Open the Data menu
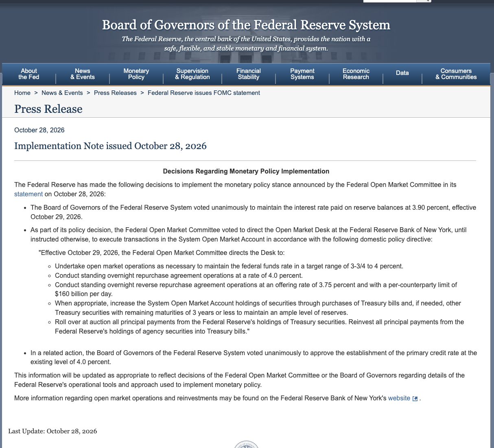 [x=402, y=73]
